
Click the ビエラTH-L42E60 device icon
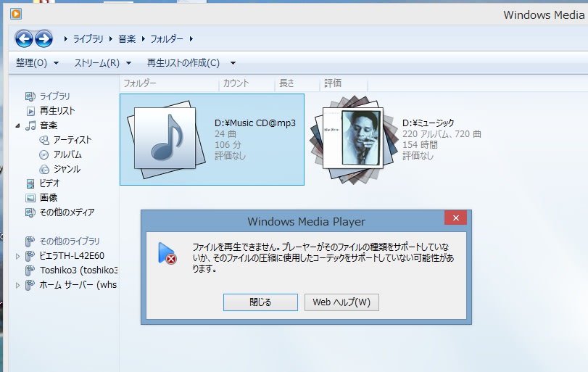click(30, 256)
